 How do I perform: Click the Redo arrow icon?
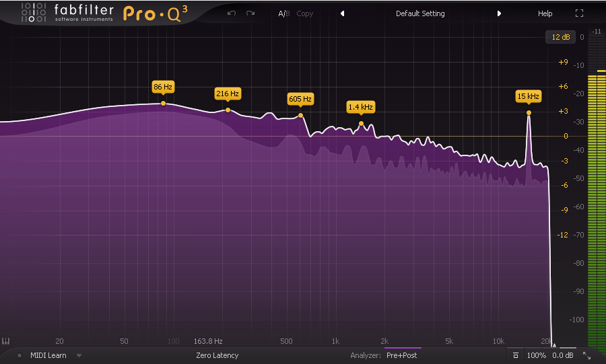[250, 13]
